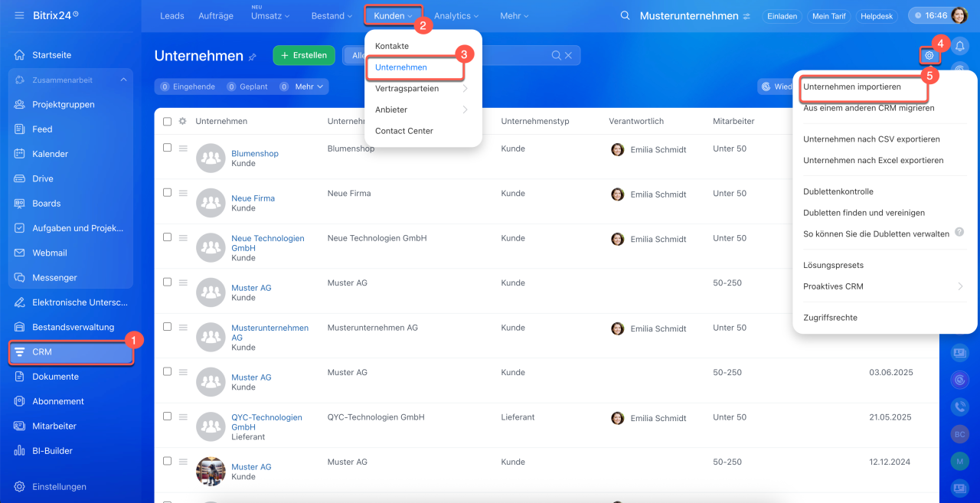Open user profile avatar at top right

959,15
